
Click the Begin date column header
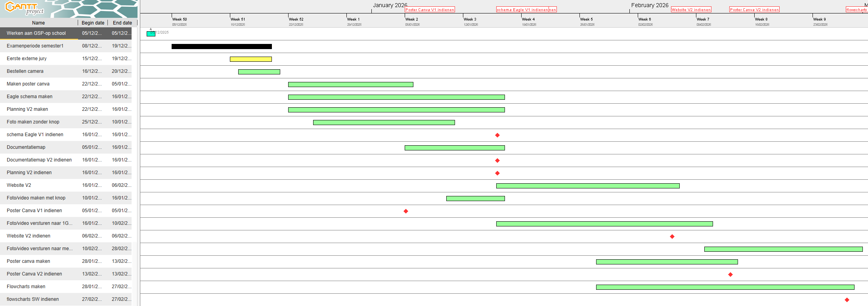click(x=93, y=23)
